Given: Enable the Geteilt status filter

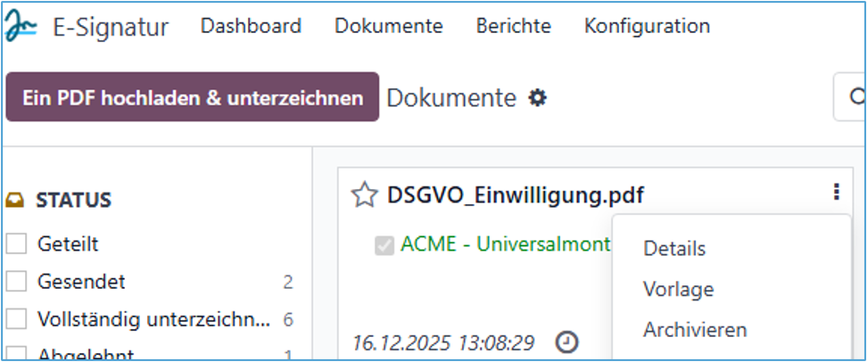Looking at the screenshot, I should tap(16, 243).
